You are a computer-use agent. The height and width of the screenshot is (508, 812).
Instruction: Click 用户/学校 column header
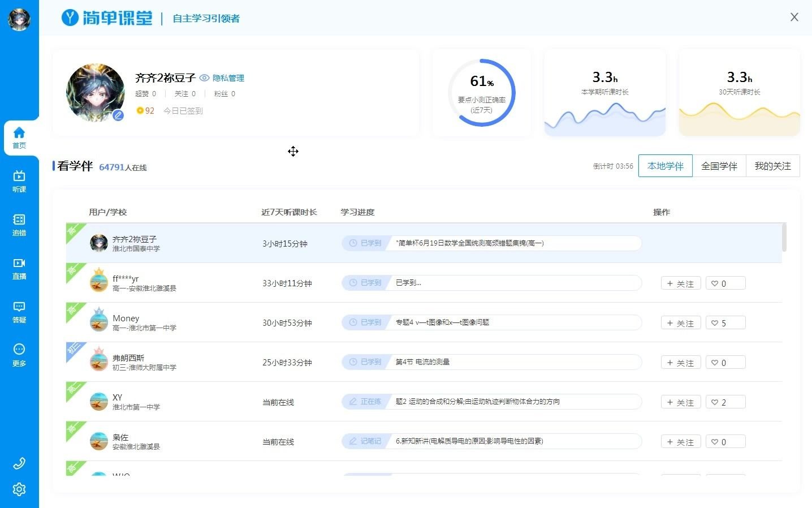(107, 212)
